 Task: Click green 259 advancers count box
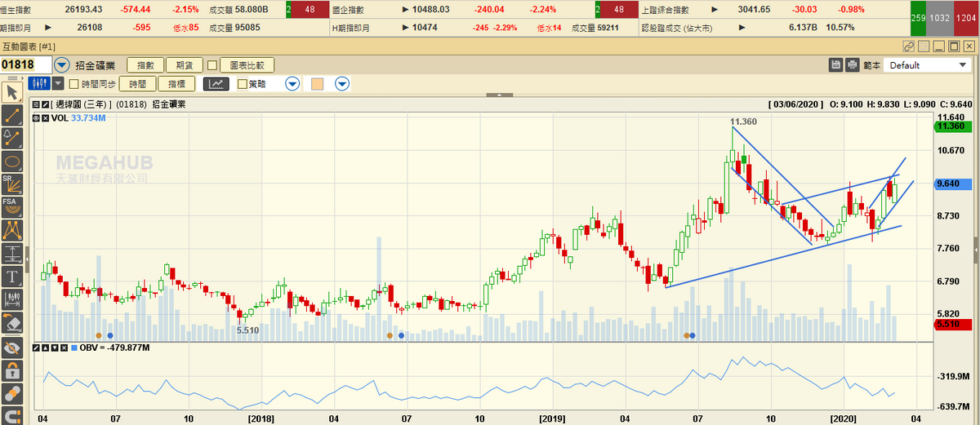coord(918,17)
